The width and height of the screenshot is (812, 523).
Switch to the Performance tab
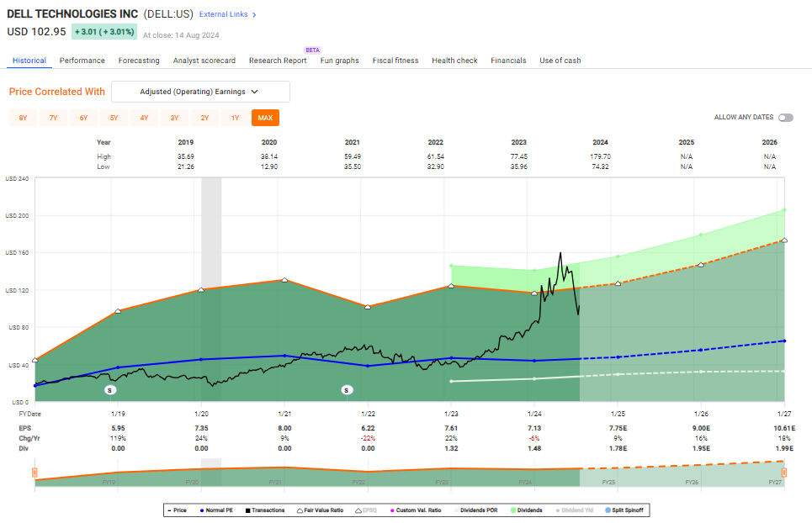(x=82, y=61)
